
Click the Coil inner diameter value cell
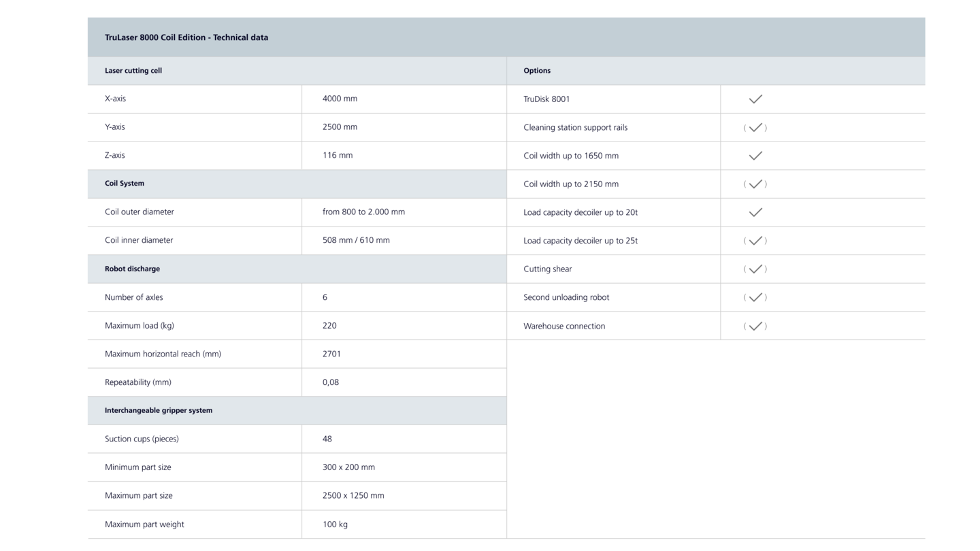[356, 240]
